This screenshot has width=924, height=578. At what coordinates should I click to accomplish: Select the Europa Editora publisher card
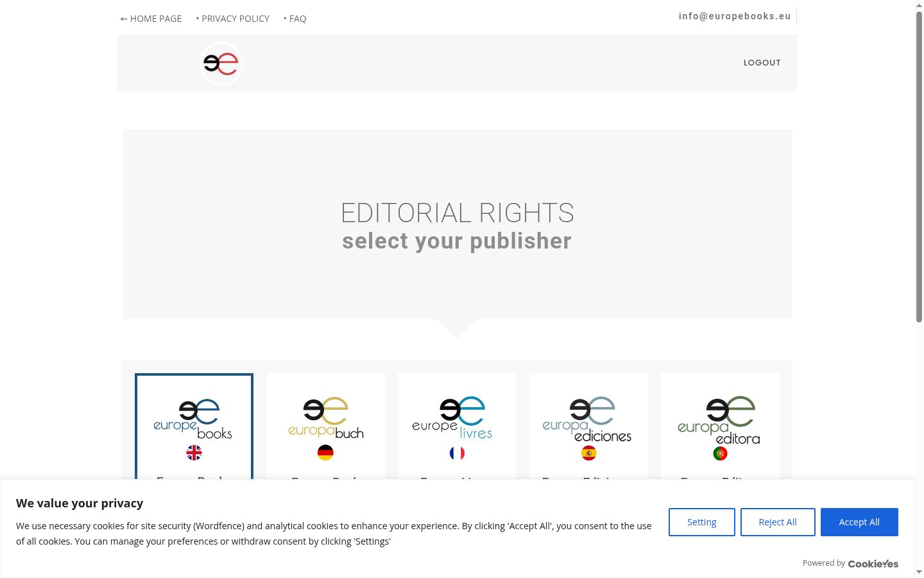[720, 426]
